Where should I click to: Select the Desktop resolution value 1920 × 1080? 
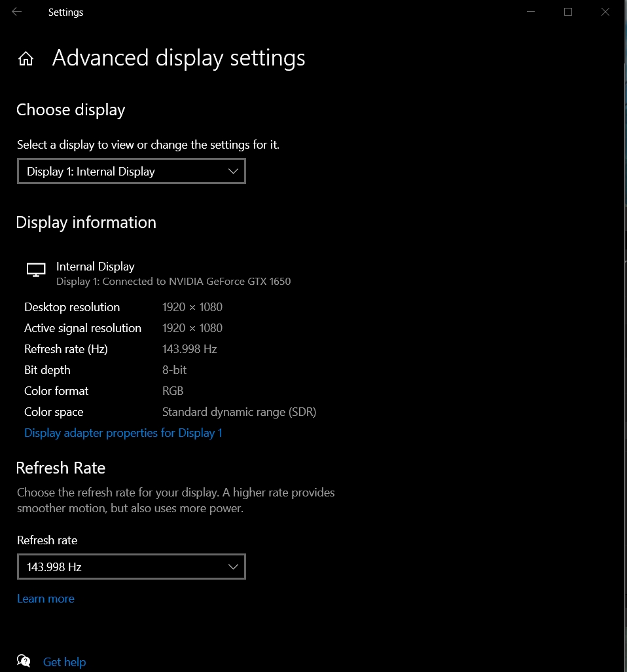pos(192,307)
